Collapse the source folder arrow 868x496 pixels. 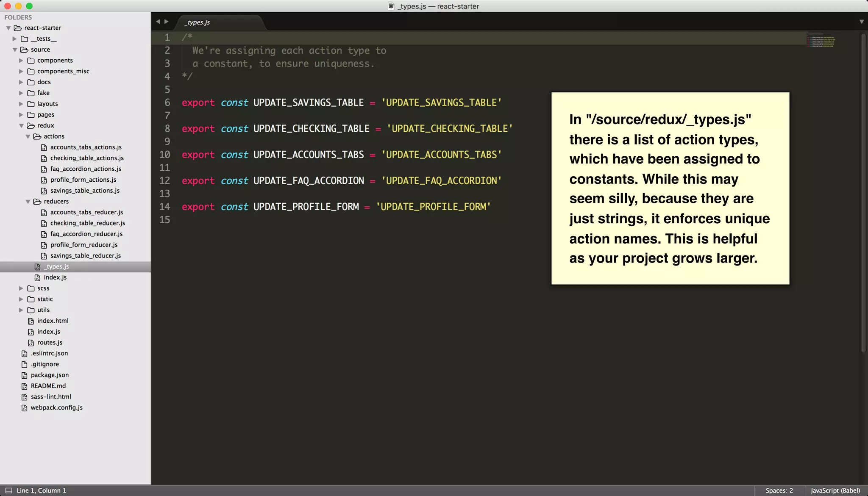(15, 50)
